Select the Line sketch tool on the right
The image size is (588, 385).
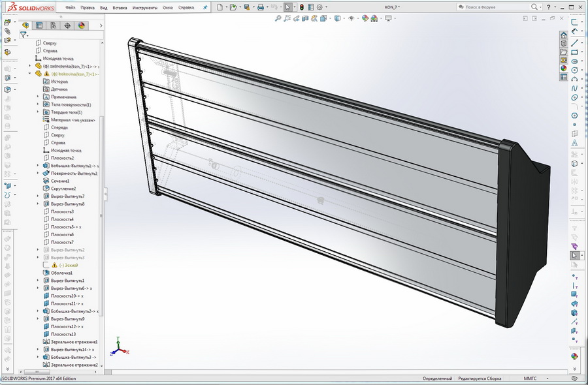coord(576,44)
